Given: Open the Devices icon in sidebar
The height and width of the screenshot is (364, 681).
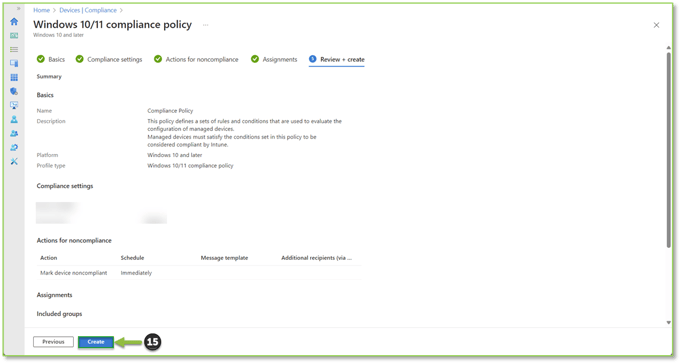Looking at the screenshot, I should click(14, 63).
